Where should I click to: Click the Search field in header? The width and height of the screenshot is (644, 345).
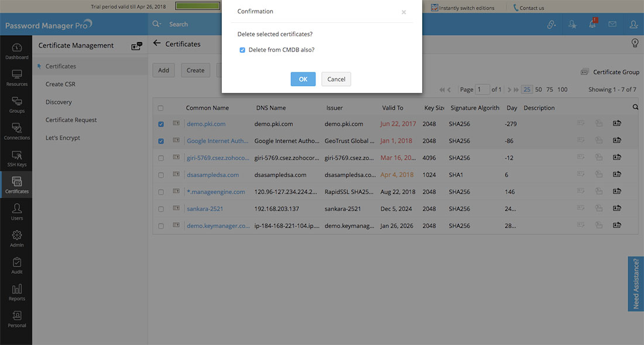tap(178, 24)
